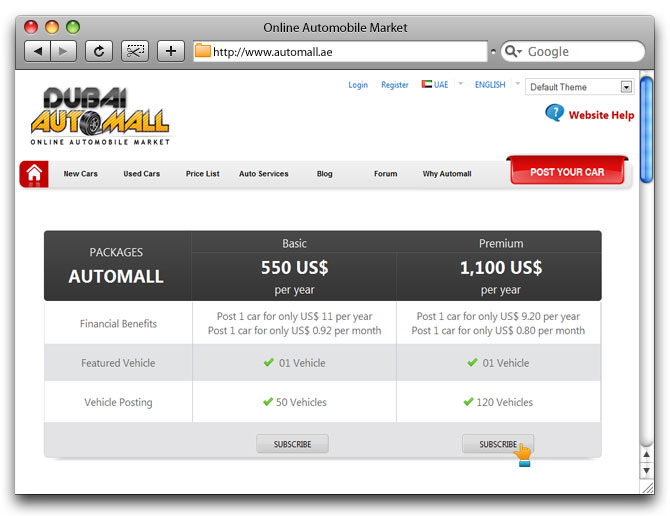
Task: Click the UAE flag icon
Action: point(426,84)
